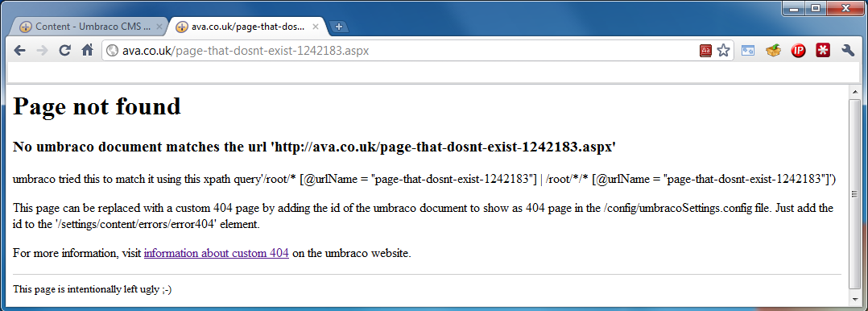Open the browser home page
Screen dimensions: 868x311
[x=87, y=51]
